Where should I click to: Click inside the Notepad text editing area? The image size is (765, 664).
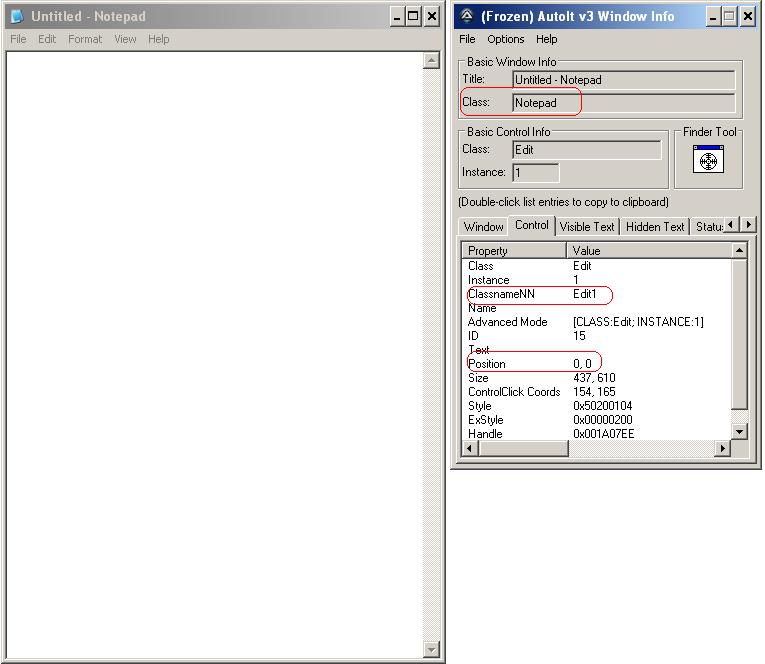coord(215,355)
